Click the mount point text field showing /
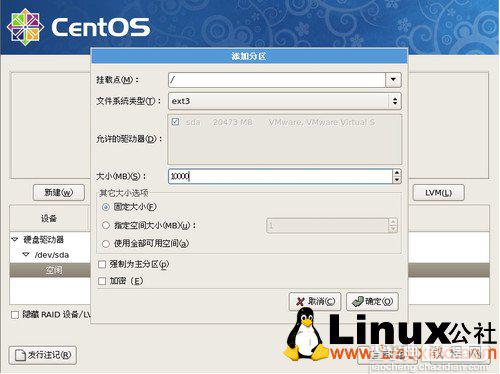This screenshot has height=374, width=500. tap(277, 80)
